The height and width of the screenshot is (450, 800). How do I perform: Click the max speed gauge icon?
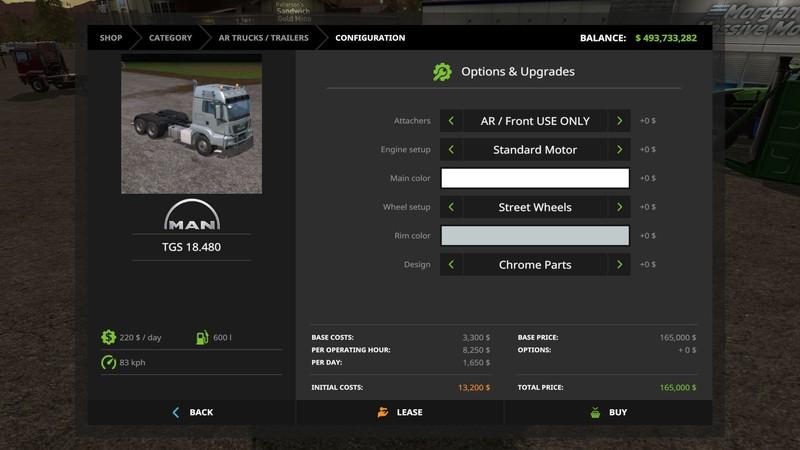108,362
